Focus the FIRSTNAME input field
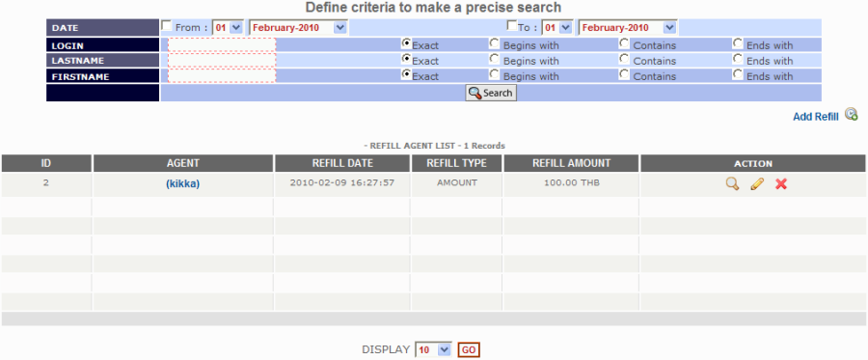868x360 pixels. (x=222, y=76)
